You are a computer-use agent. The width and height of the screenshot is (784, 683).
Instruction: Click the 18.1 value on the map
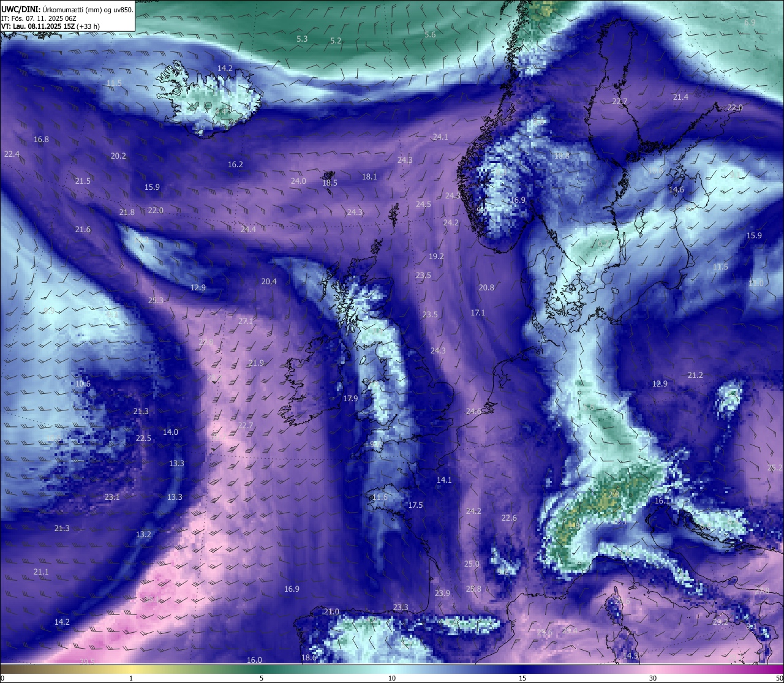369,177
